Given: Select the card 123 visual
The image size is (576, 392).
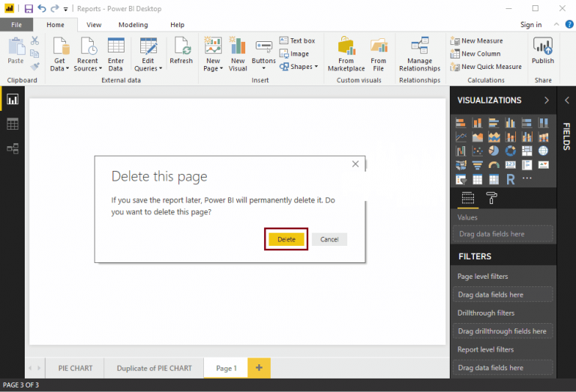Looking at the screenshot, I should click(510, 165).
